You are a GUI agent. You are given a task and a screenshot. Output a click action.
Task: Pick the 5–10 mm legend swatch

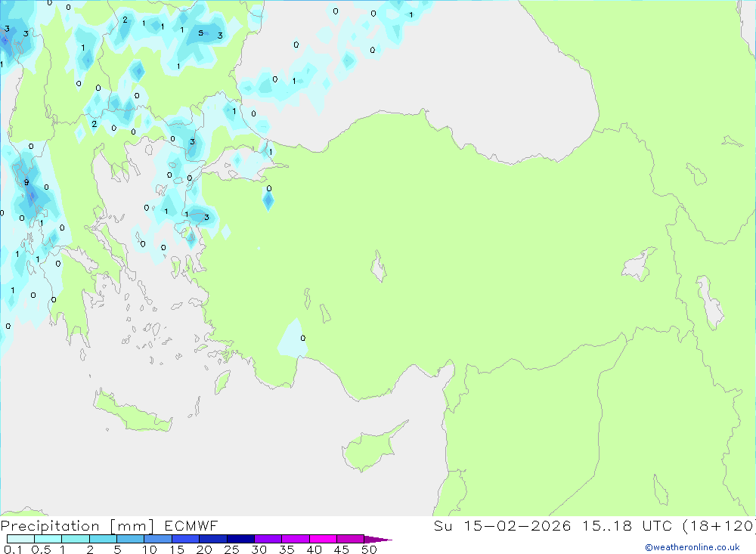pyautogui.click(x=130, y=539)
